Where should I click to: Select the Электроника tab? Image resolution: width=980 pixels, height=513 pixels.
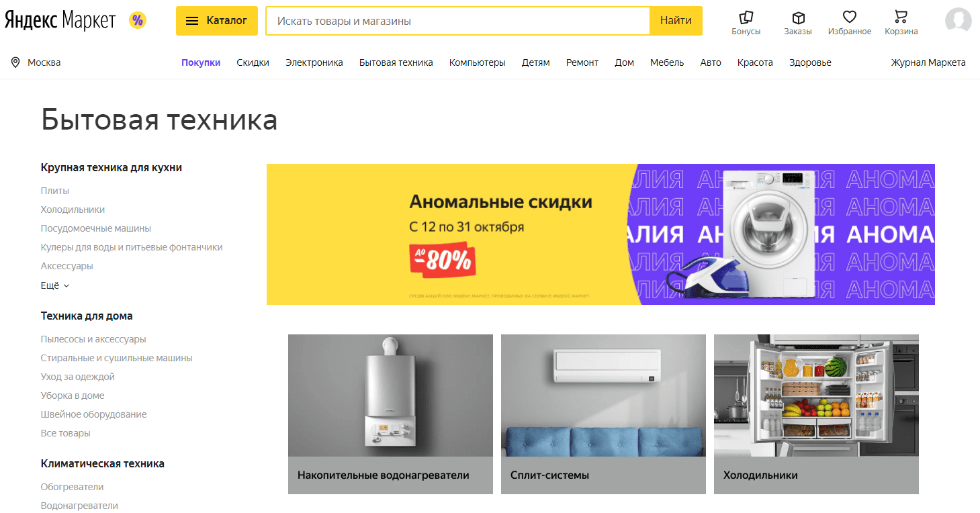click(x=314, y=62)
